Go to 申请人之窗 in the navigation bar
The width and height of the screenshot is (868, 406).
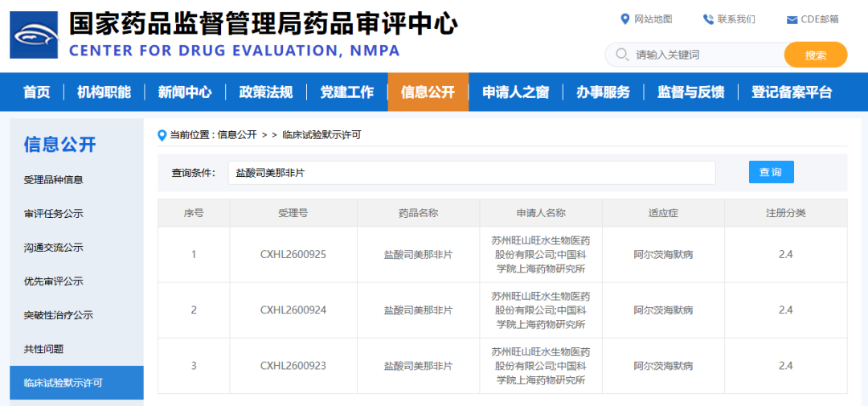pos(515,92)
